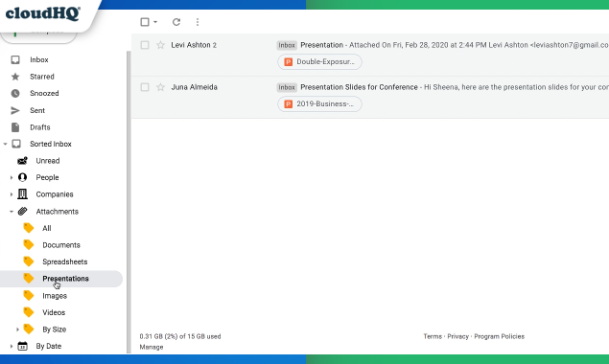Image resolution: width=609 pixels, height=364 pixels.
Task: Expand the By Size label
Action: click(17, 330)
